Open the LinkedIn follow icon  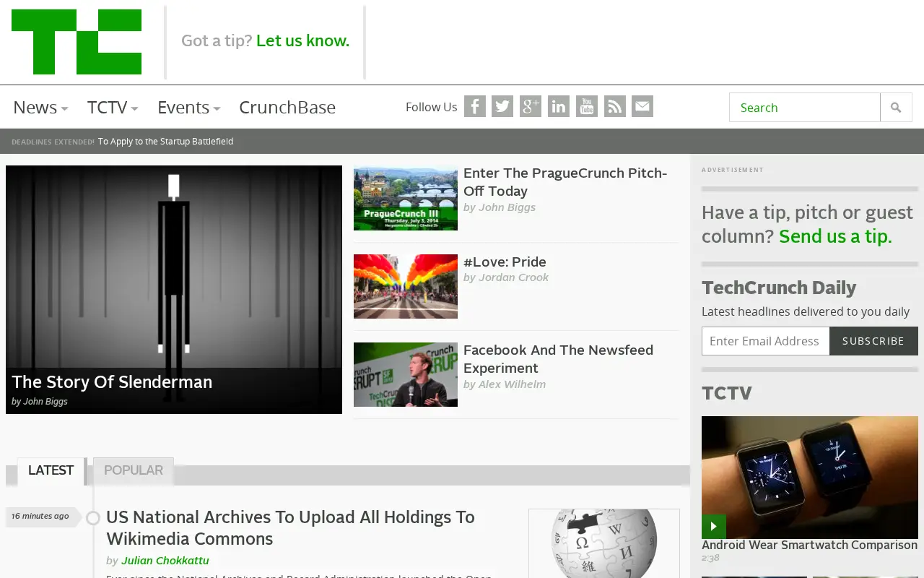(559, 106)
